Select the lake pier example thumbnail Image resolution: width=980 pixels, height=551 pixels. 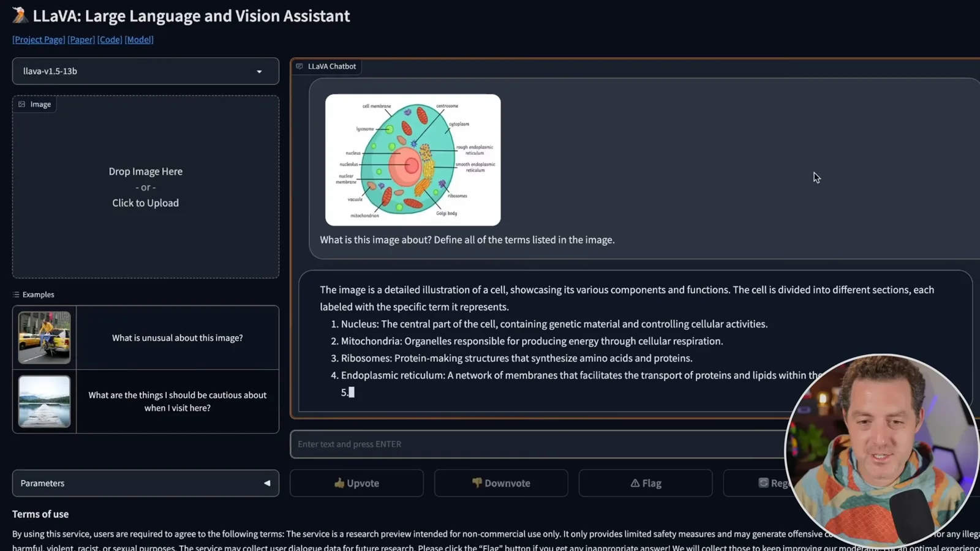click(44, 402)
